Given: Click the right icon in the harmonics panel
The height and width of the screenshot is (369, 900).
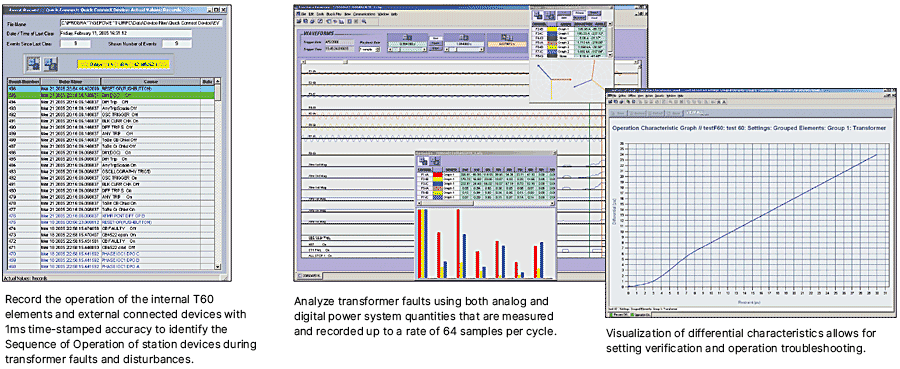Looking at the screenshot, I should click(435, 161).
